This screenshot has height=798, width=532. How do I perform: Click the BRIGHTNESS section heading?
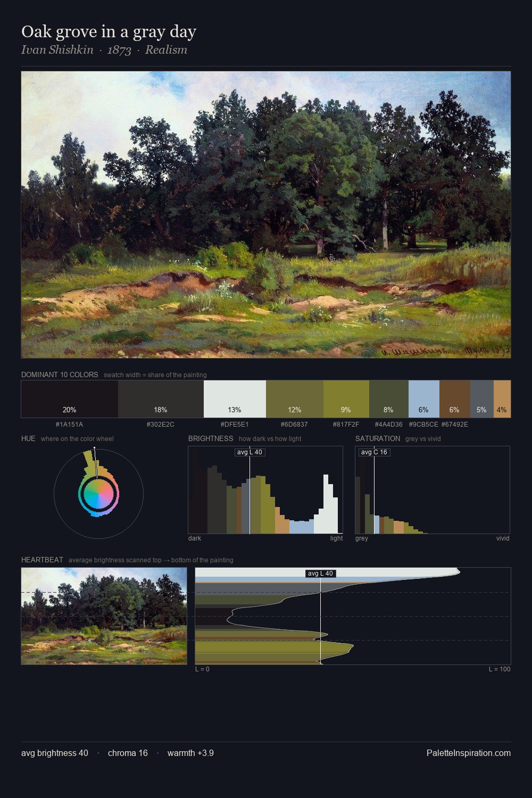[211, 438]
